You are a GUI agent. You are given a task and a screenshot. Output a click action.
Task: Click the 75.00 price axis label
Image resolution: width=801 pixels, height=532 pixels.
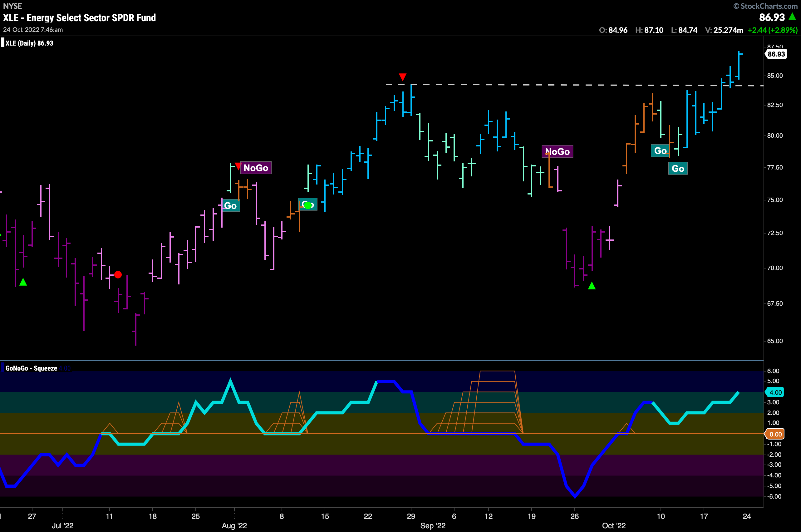775,200
